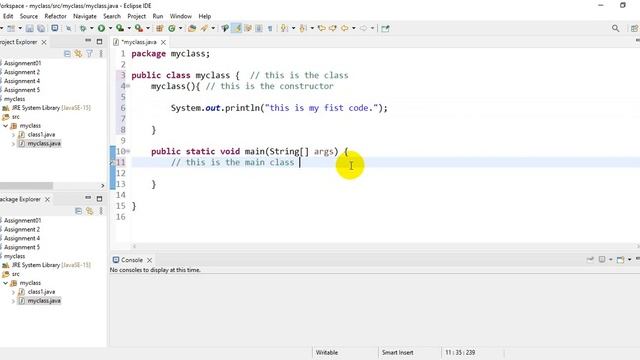Close the Package Explorer view
Viewport: 640px width, 360px height.
tap(47, 199)
